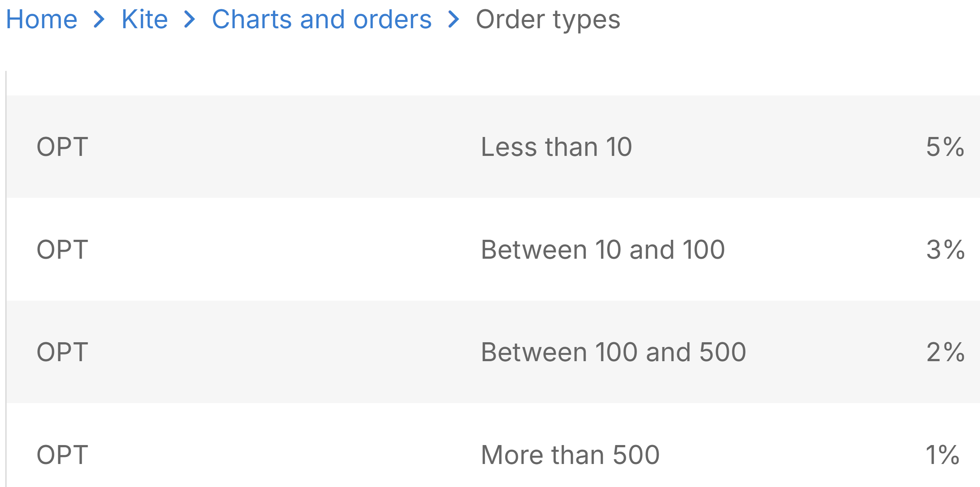Image resolution: width=980 pixels, height=487 pixels.
Task: Select OPT in the Between 100 and 500 row
Action: click(62, 352)
